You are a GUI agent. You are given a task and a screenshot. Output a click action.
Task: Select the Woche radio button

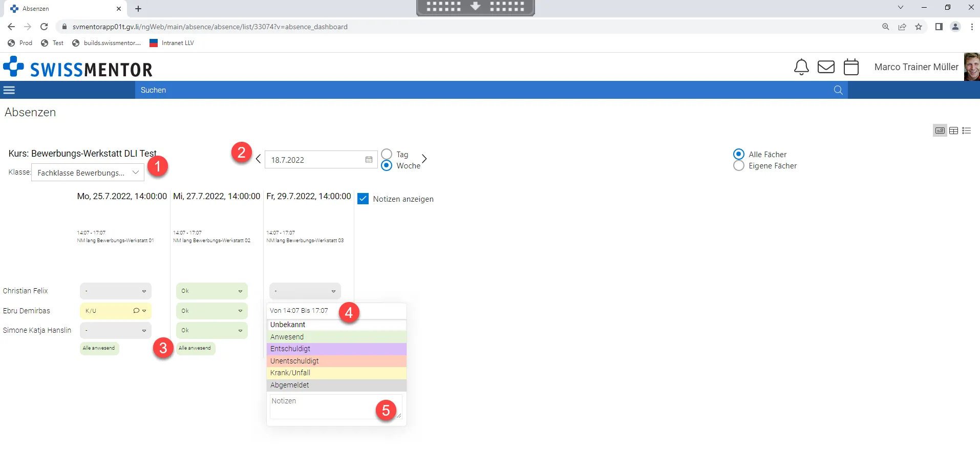coord(387,165)
